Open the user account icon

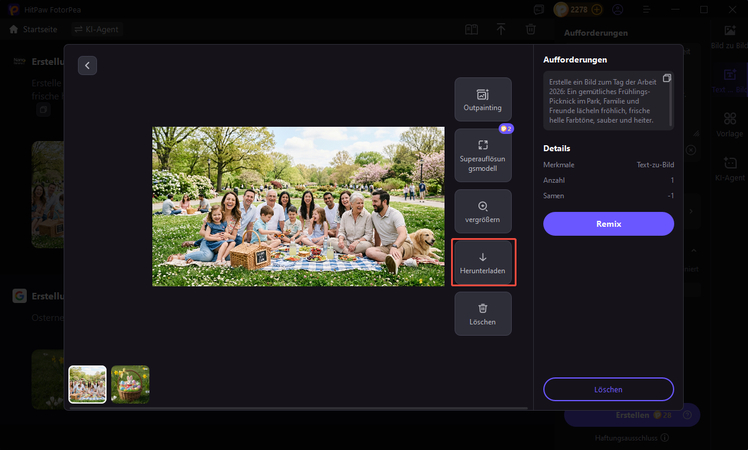[x=618, y=10]
